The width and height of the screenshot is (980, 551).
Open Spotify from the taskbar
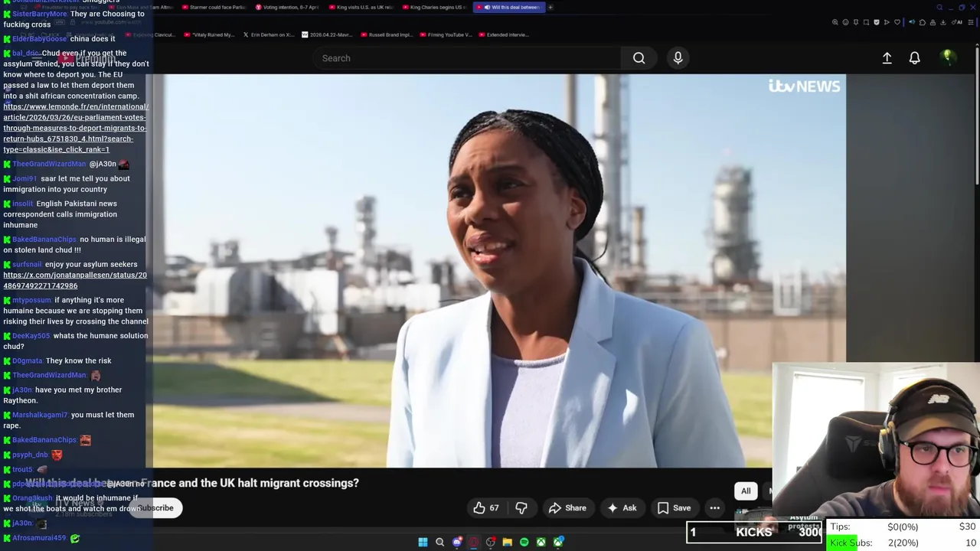pos(524,542)
